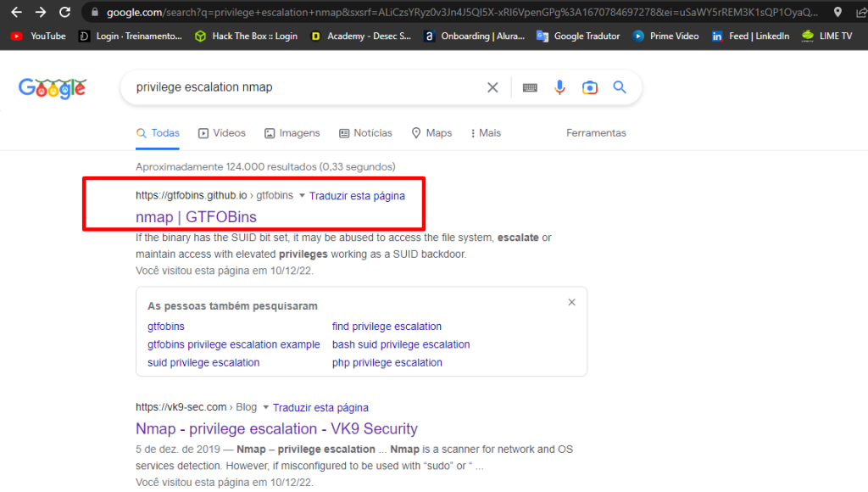Open the on-screen keyboard icon
Image resolution: width=868 pixels, height=492 pixels.
tap(530, 87)
